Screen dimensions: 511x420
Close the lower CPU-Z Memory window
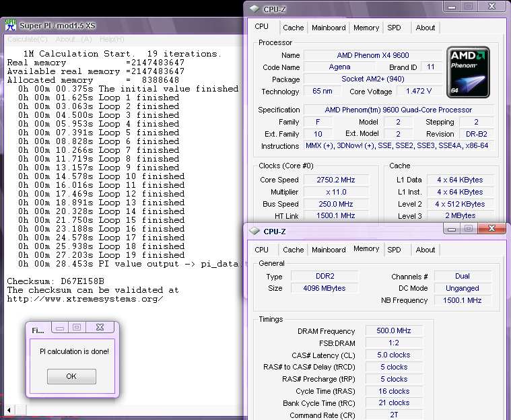point(491,228)
